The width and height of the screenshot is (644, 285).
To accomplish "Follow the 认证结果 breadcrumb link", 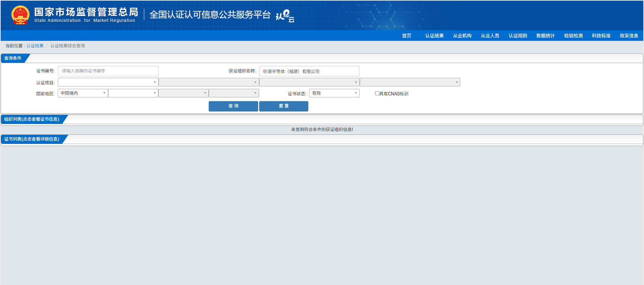I will click(x=35, y=46).
